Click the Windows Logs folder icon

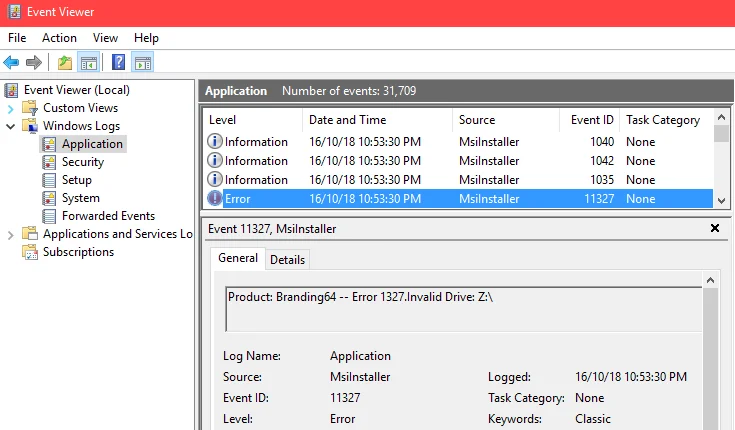30,126
